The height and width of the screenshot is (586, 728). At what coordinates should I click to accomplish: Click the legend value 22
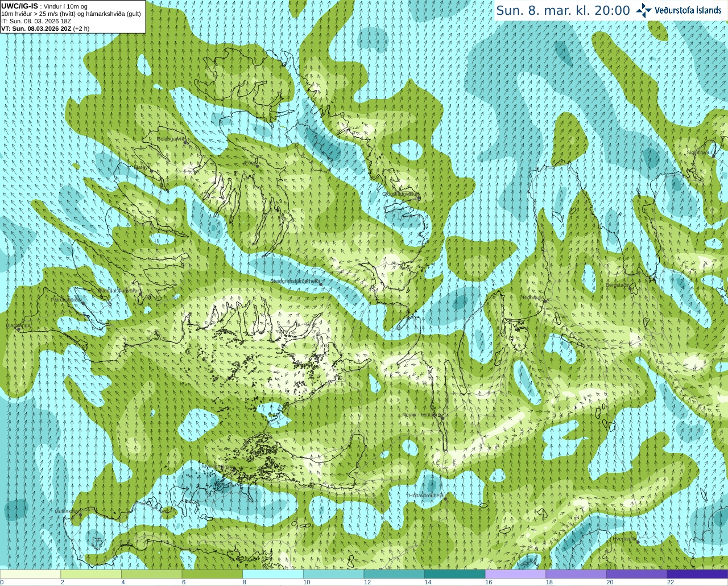point(671,582)
